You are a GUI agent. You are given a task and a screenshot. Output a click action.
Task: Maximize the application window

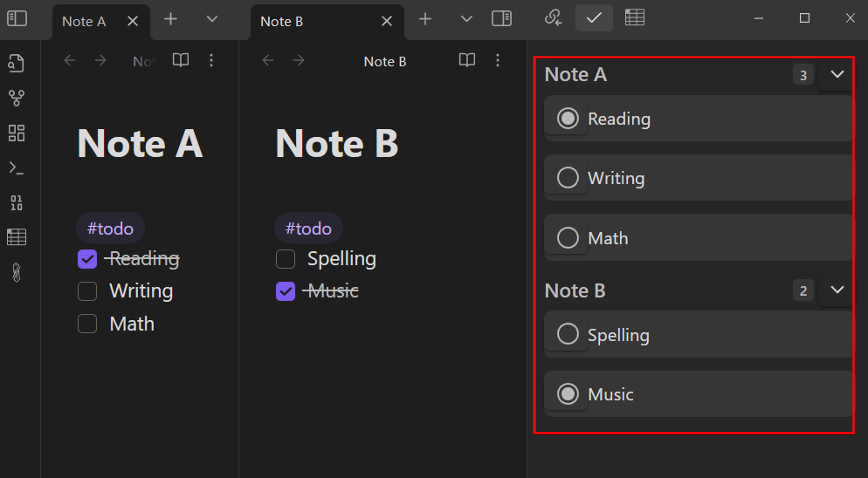tap(805, 18)
